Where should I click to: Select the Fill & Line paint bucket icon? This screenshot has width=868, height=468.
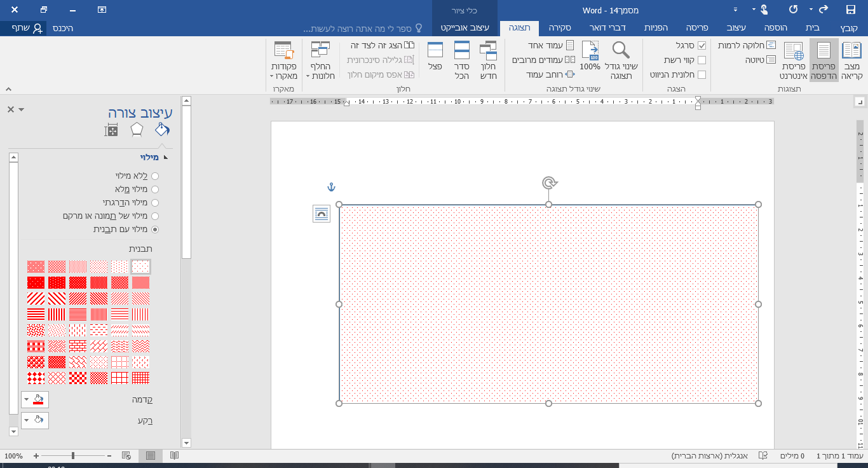[163, 130]
